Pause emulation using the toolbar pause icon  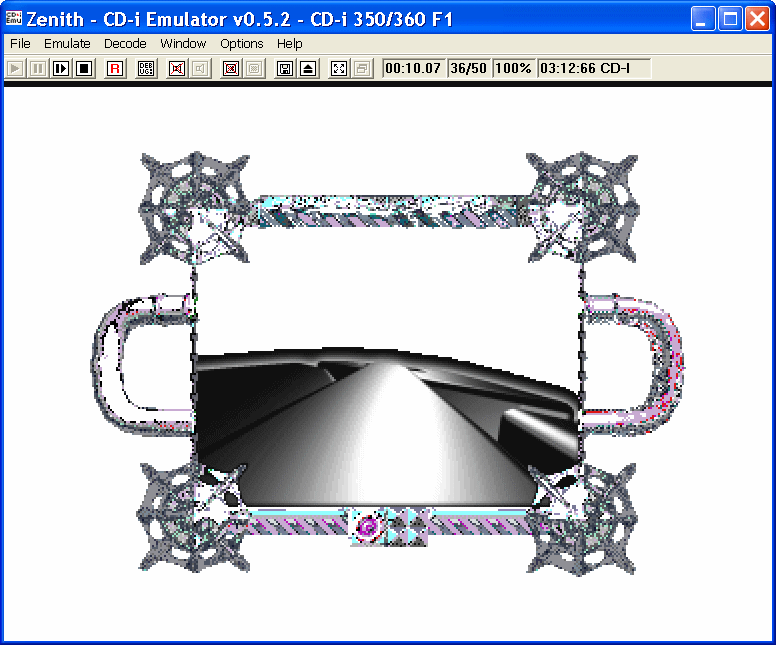point(38,69)
